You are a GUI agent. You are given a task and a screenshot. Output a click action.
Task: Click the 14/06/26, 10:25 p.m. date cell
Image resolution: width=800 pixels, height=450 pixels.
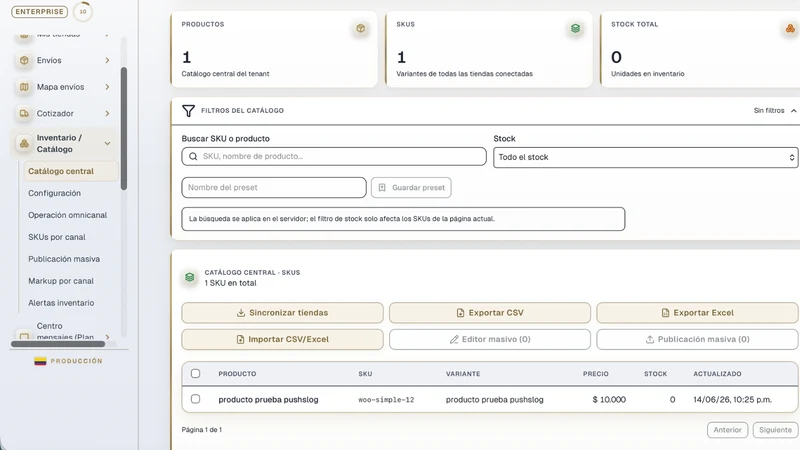[732, 399]
